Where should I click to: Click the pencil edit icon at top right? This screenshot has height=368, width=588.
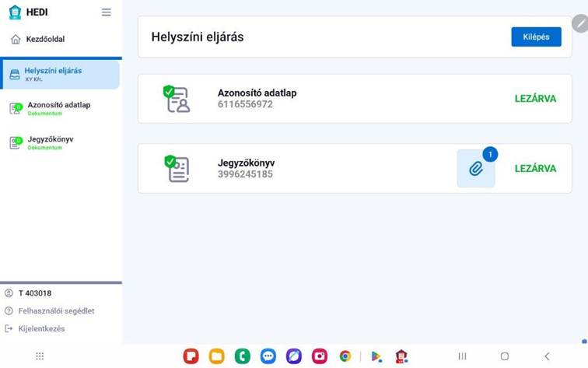click(580, 23)
